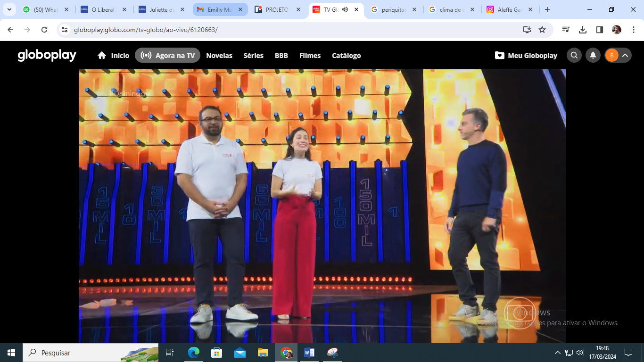Viewport: 644px width, 362px height.
Task: Open Chrome media controls icon
Action: (x=566, y=30)
